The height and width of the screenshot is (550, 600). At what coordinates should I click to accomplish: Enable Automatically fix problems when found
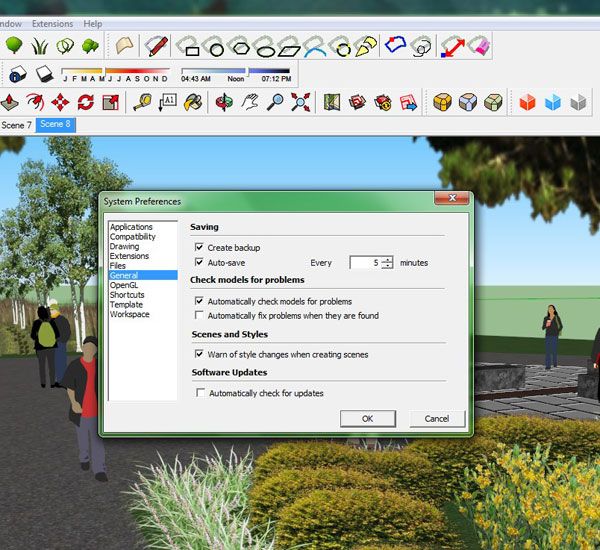(x=199, y=315)
